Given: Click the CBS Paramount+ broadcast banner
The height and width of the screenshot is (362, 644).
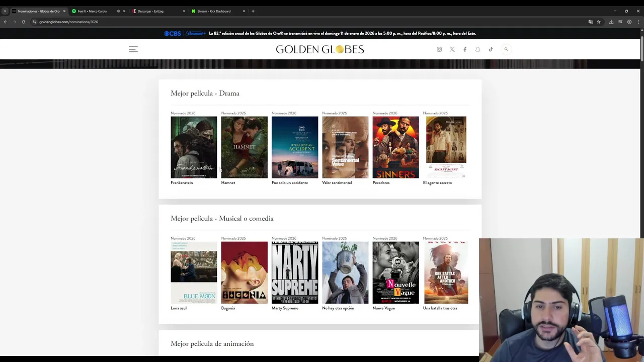Looking at the screenshot, I should pos(320,33).
